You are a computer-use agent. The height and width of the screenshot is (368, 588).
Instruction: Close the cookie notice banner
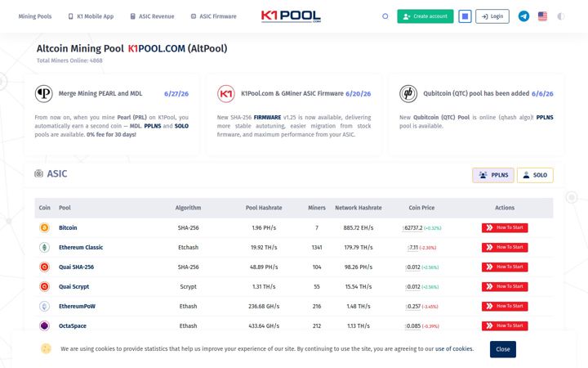pos(502,349)
